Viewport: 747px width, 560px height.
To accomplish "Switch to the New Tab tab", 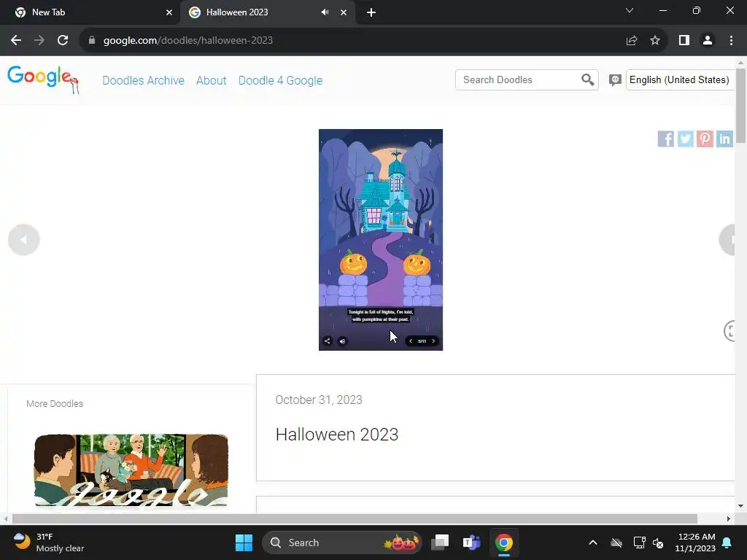I will (90, 12).
